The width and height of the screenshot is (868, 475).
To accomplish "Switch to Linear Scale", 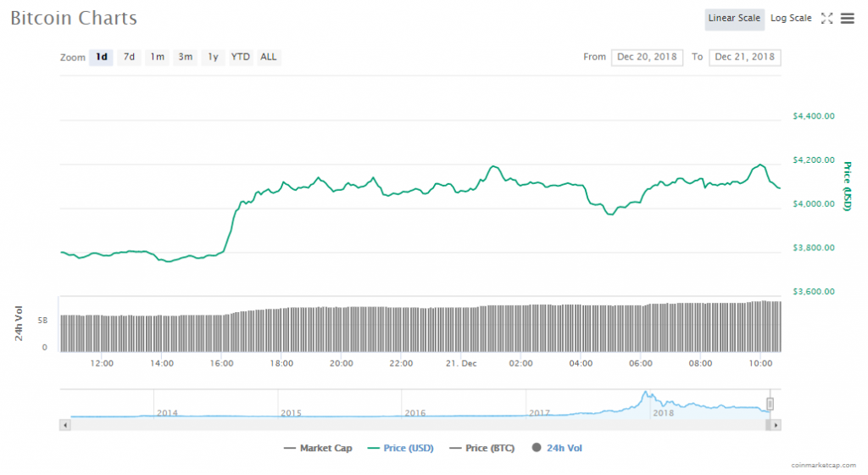I will click(x=734, y=19).
